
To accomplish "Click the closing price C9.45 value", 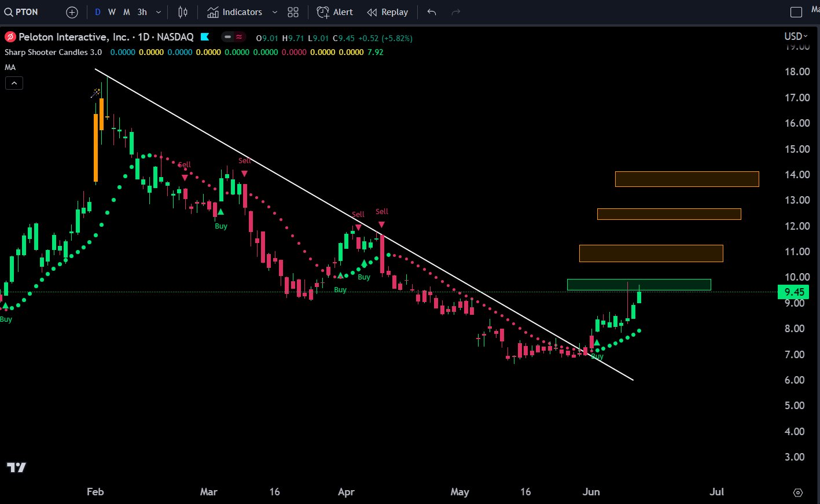I will 344,38.
